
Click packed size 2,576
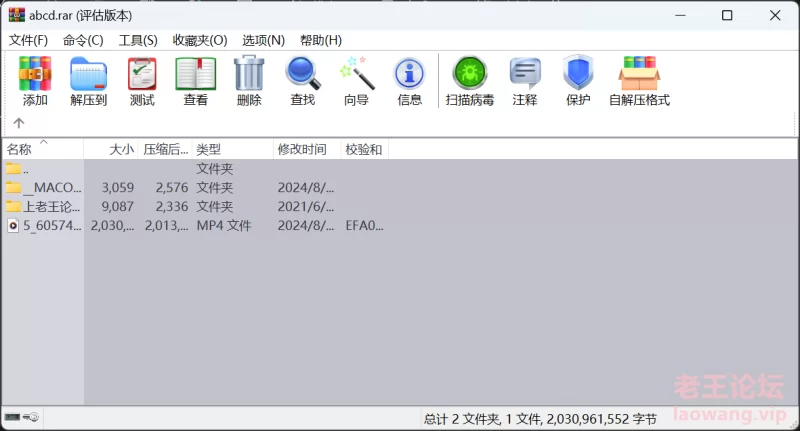172,187
